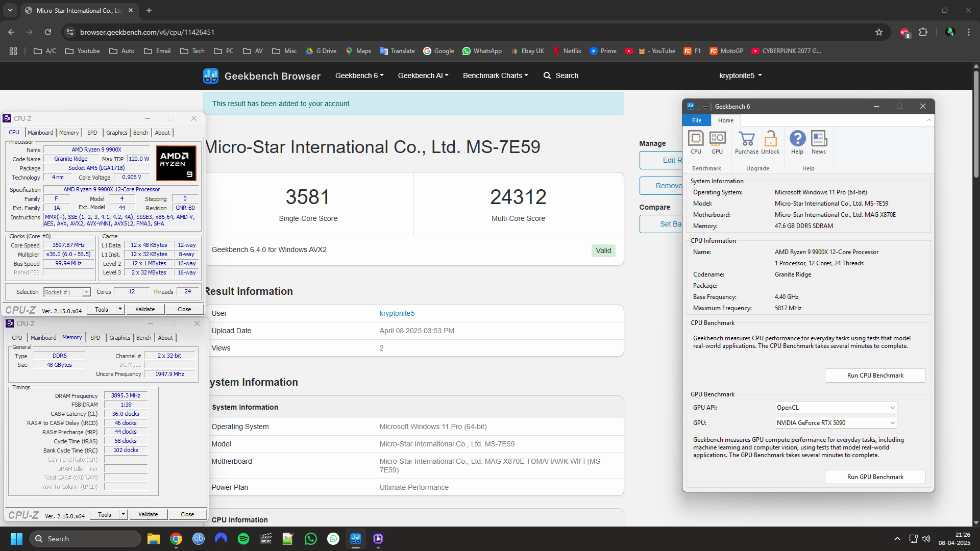Open the G Drive bookmark

(x=321, y=51)
